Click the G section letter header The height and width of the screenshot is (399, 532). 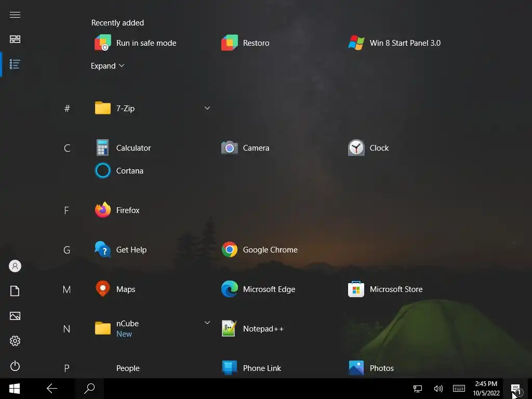tap(67, 250)
